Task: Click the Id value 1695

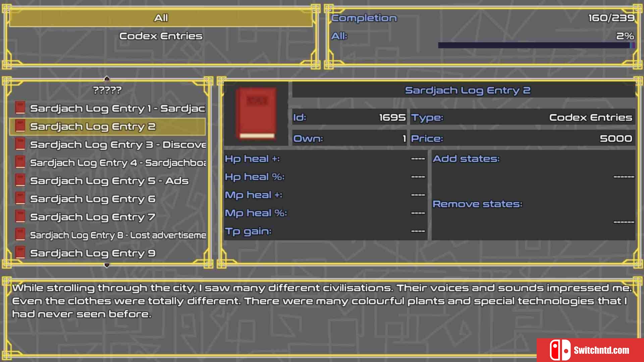Action: tap(392, 117)
